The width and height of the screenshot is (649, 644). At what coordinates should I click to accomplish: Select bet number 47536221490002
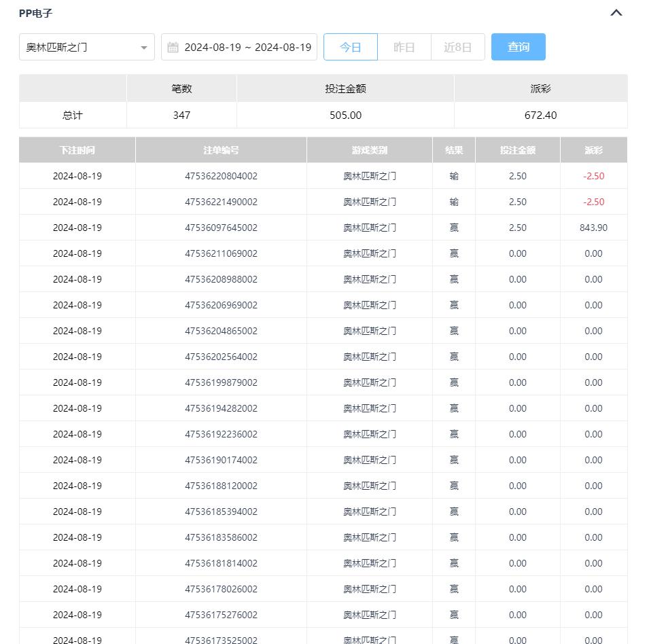click(221, 202)
